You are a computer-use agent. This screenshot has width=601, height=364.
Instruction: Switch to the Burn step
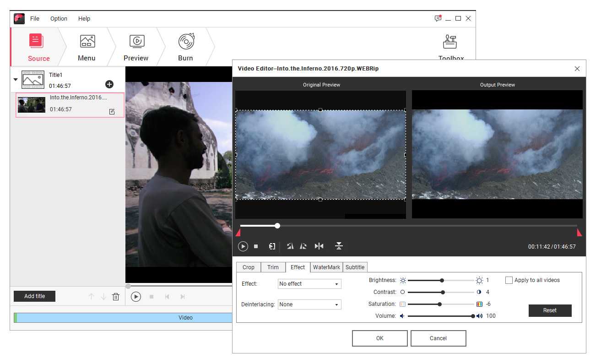coord(185,47)
